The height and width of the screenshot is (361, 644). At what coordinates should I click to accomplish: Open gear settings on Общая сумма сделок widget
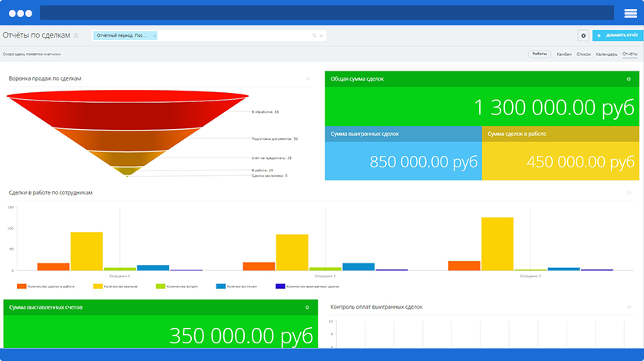pos(629,79)
